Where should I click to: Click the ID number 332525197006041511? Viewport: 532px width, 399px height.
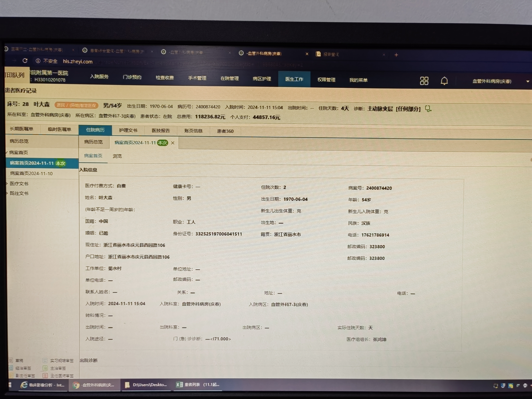(x=219, y=234)
